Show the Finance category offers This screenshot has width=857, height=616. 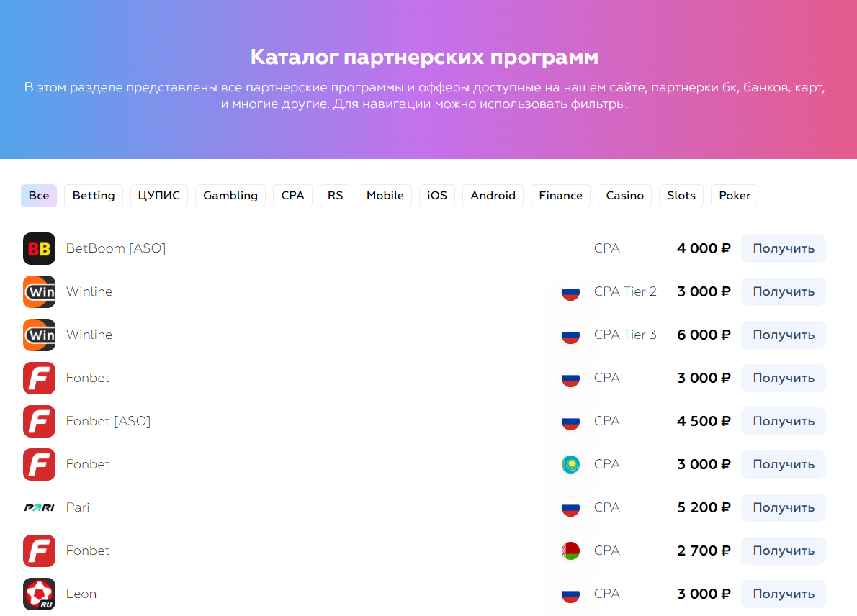560,196
